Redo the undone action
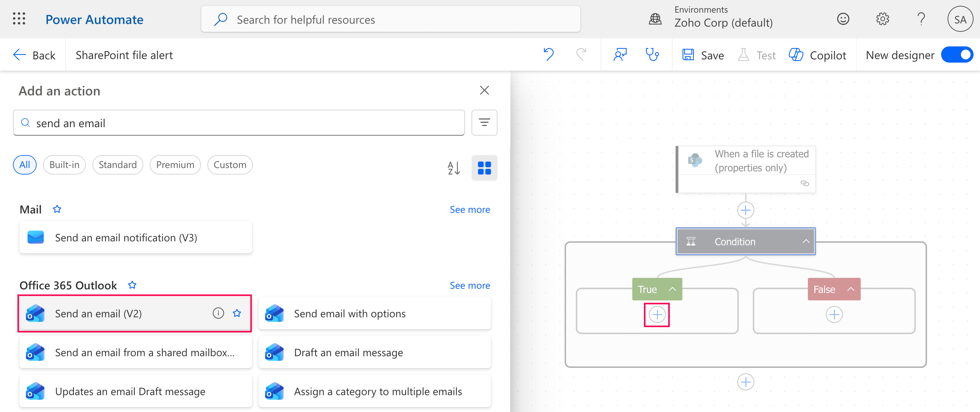The image size is (980, 412). (x=581, y=55)
